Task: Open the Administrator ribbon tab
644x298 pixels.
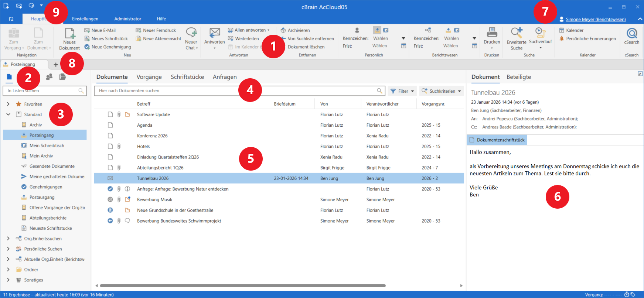Action: [127, 19]
